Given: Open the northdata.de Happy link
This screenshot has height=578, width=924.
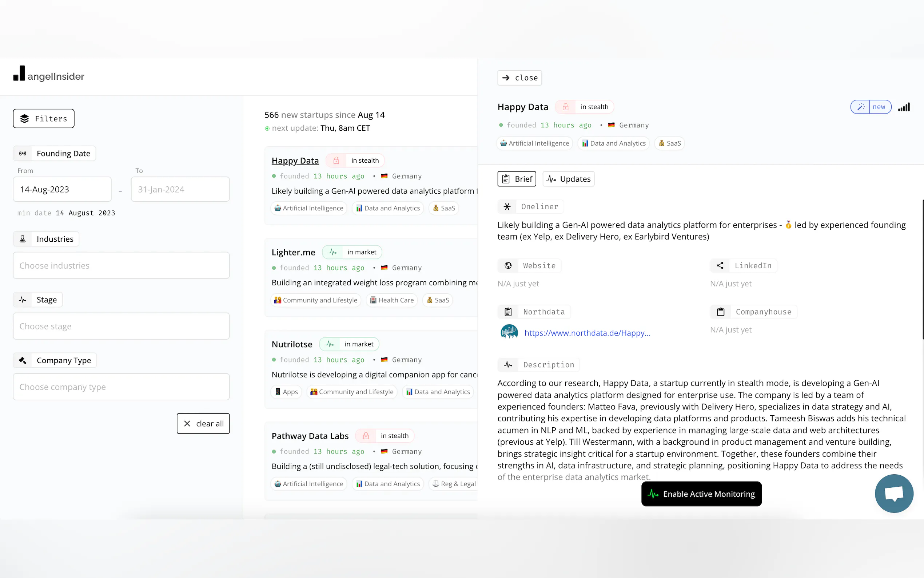Looking at the screenshot, I should (588, 333).
